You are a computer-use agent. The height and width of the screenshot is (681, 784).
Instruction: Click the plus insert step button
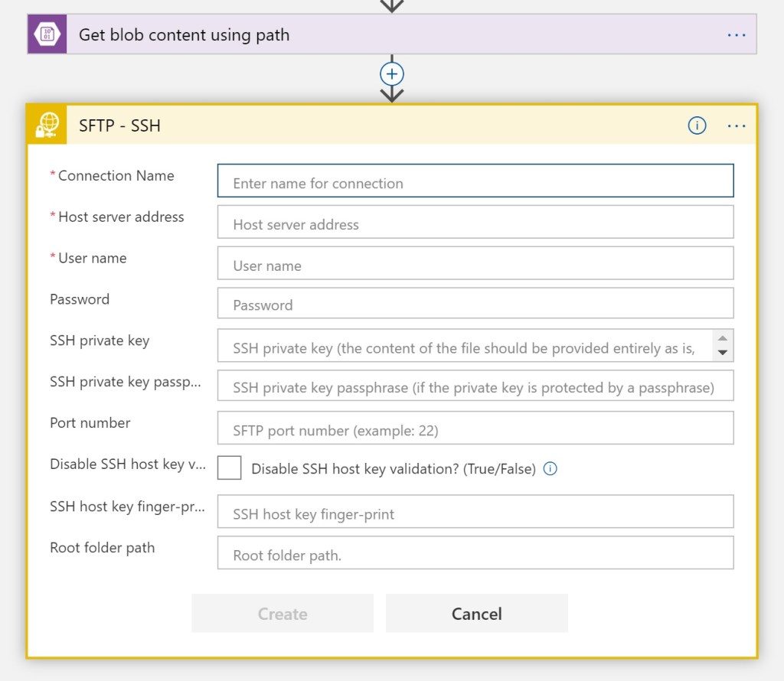[392, 74]
